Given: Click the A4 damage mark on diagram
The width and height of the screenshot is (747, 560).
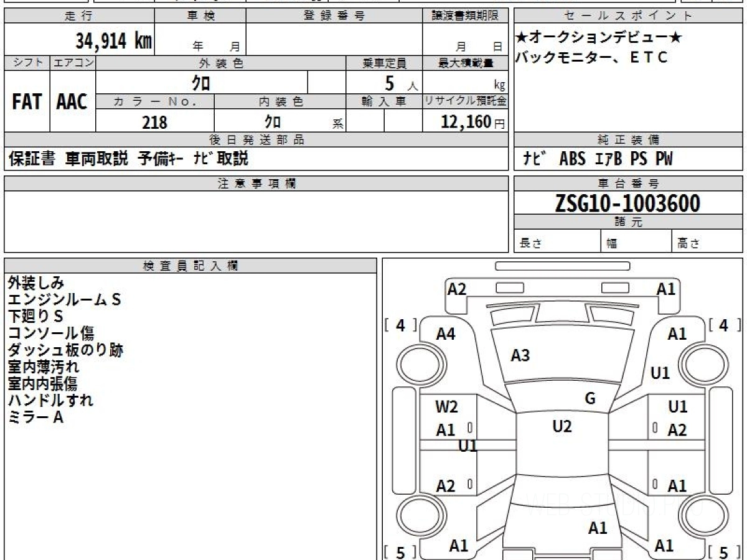Looking at the screenshot, I should 446,334.
